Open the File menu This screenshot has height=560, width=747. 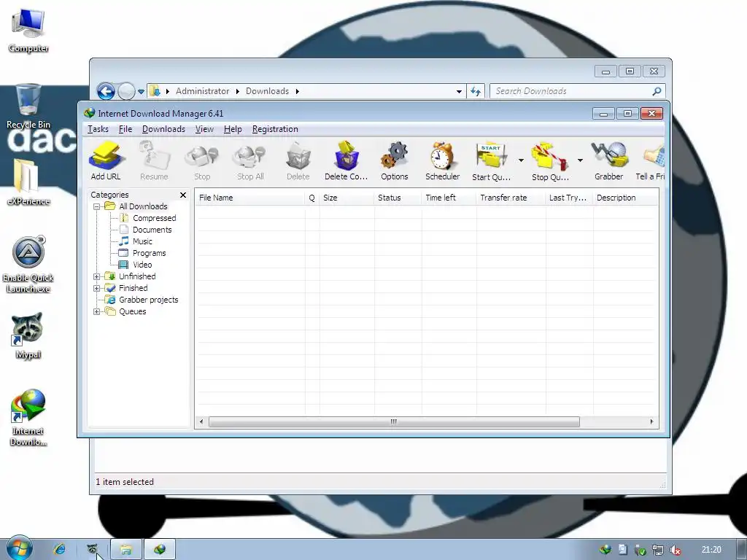click(125, 129)
